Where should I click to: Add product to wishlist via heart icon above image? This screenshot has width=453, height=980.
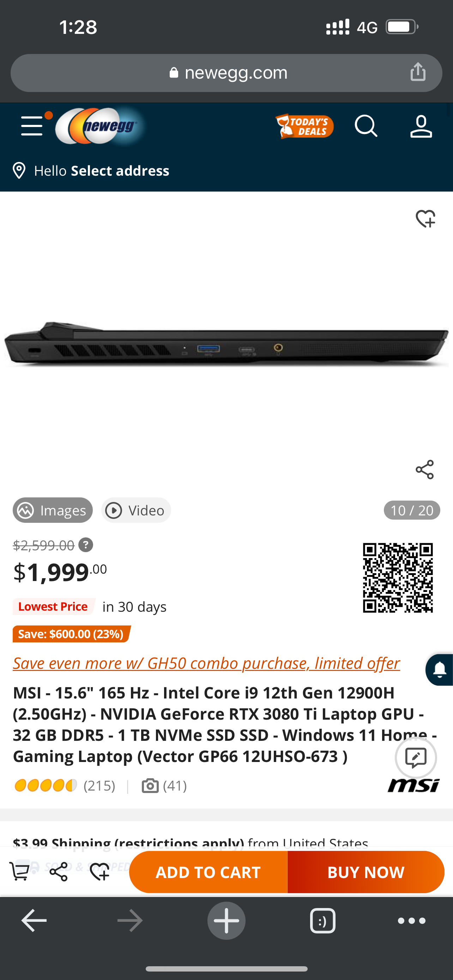[425, 218]
